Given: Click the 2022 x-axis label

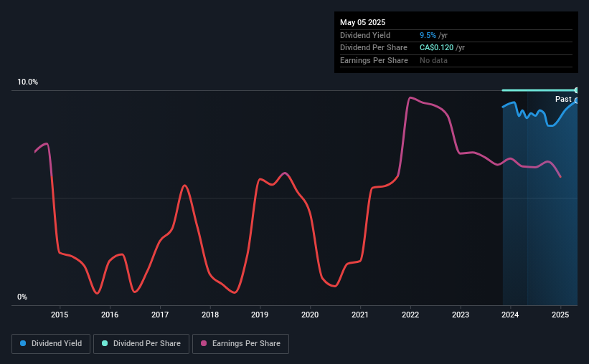Looking at the screenshot, I should pos(410,315).
